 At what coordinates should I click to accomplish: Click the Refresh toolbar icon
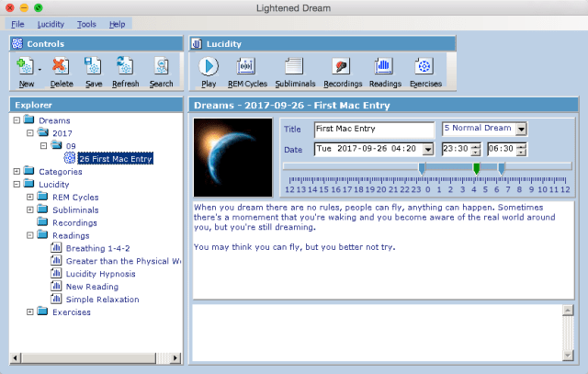coord(126,67)
